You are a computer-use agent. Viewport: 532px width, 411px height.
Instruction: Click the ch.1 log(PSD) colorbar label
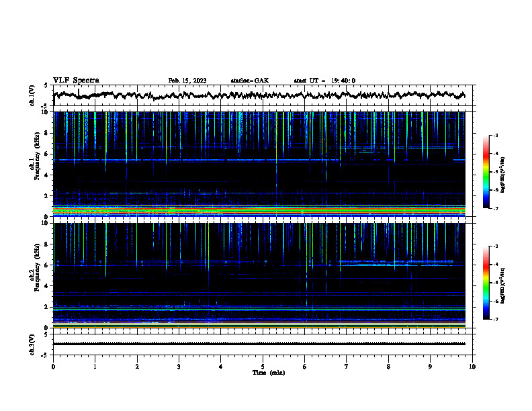[502, 175]
